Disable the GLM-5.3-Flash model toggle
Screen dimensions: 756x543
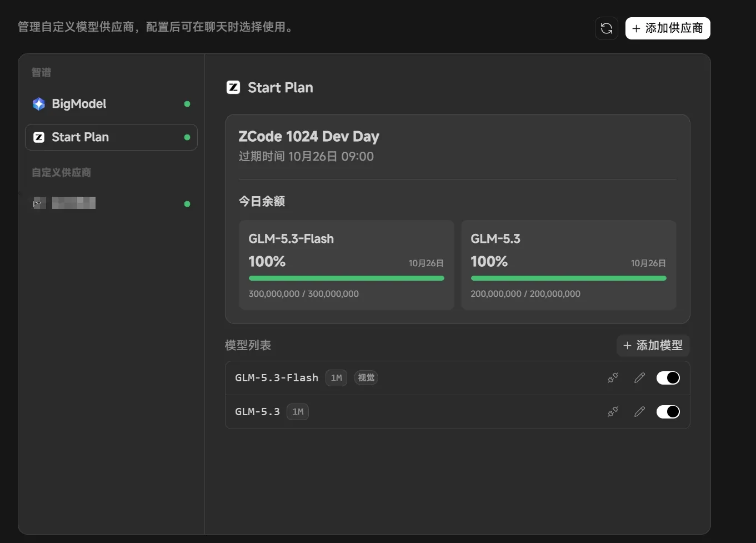[x=668, y=378]
